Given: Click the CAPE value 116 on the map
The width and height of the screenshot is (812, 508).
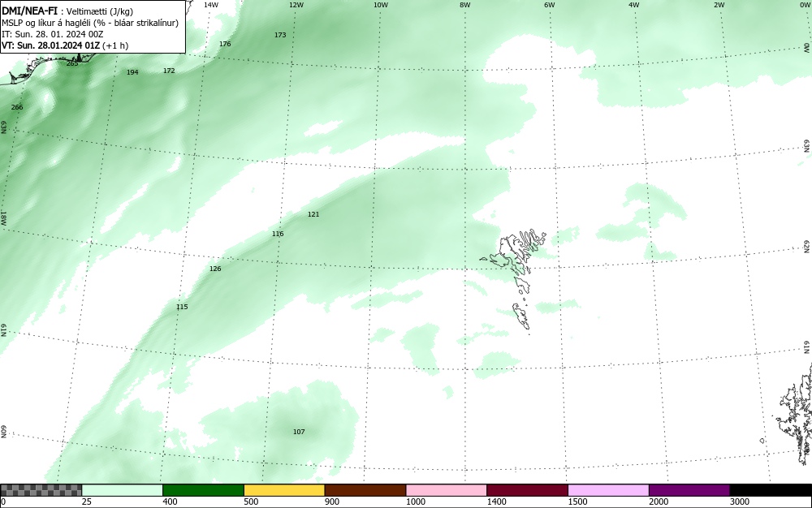Looking at the screenshot, I should click(x=278, y=234).
